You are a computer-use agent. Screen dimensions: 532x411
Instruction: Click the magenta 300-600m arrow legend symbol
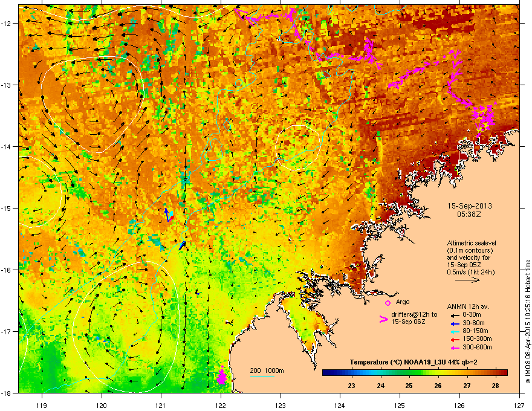pyautogui.click(x=455, y=348)
